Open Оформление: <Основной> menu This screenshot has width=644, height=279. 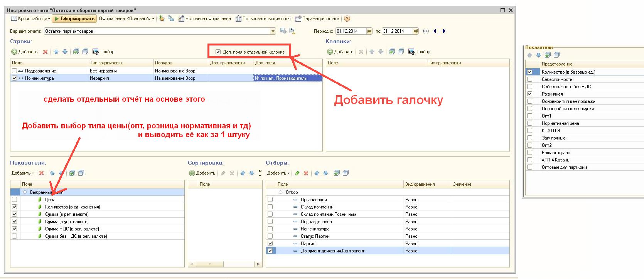pos(126,18)
